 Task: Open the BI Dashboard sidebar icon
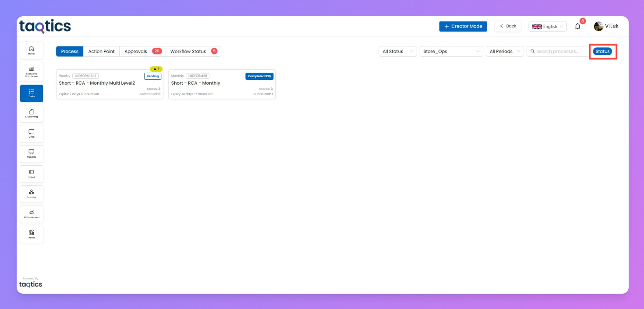click(32, 214)
